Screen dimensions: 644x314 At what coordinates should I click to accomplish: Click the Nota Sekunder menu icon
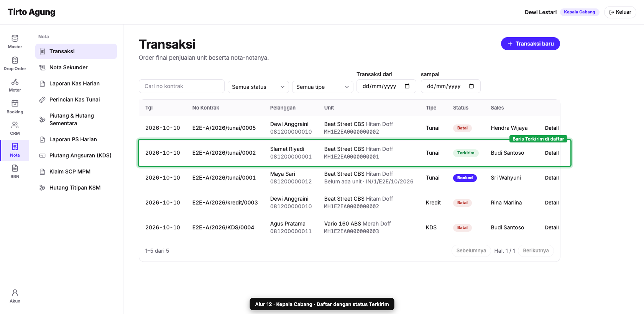click(x=43, y=67)
